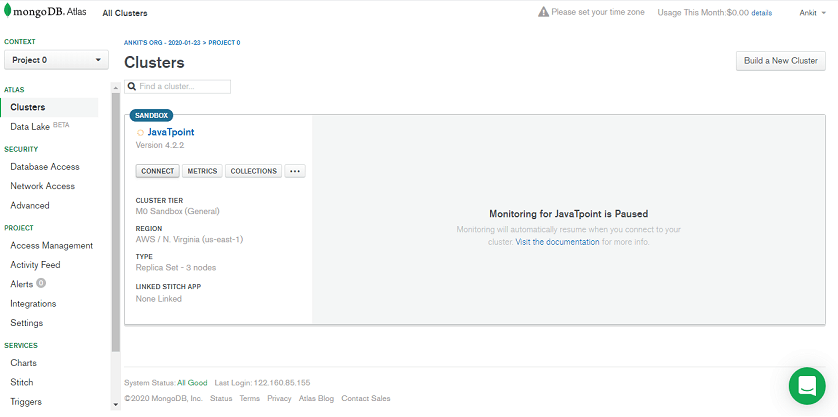Click the Contact Sales footer link
Viewport: 838px width, 417px height.
[x=366, y=398]
